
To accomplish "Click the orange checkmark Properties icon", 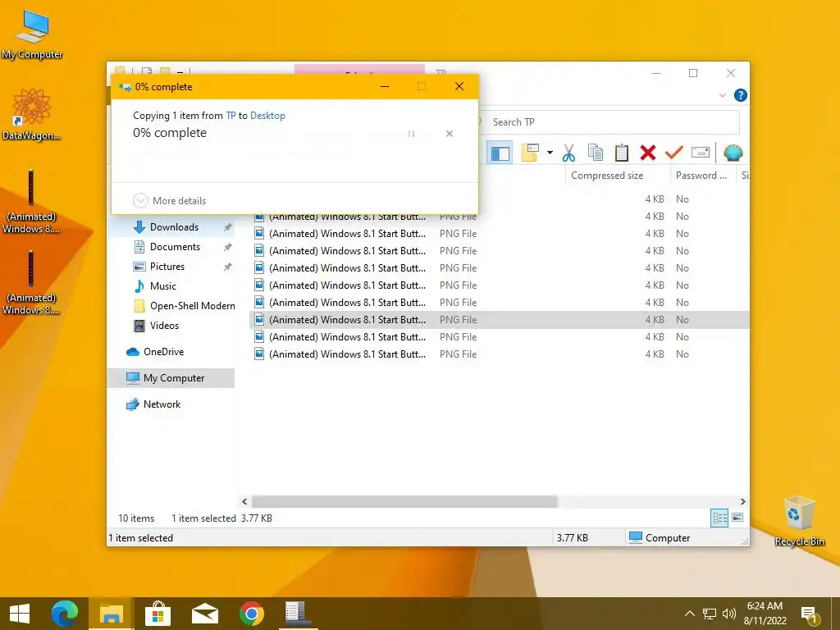I will click(x=674, y=153).
